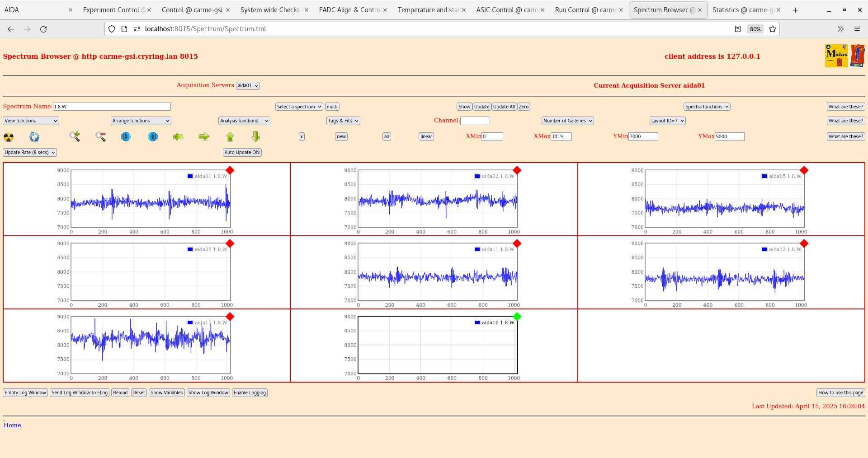Click the Channel input field

[x=475, y=121]
